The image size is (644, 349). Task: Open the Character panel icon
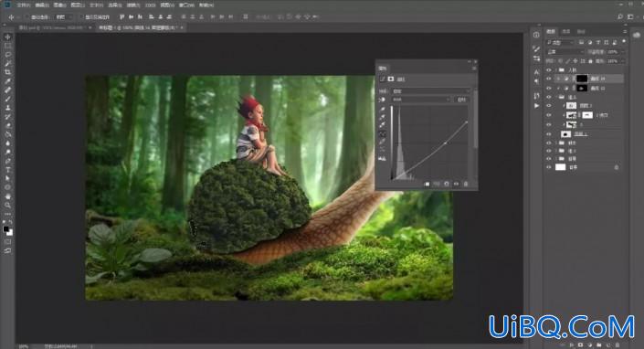536,72
